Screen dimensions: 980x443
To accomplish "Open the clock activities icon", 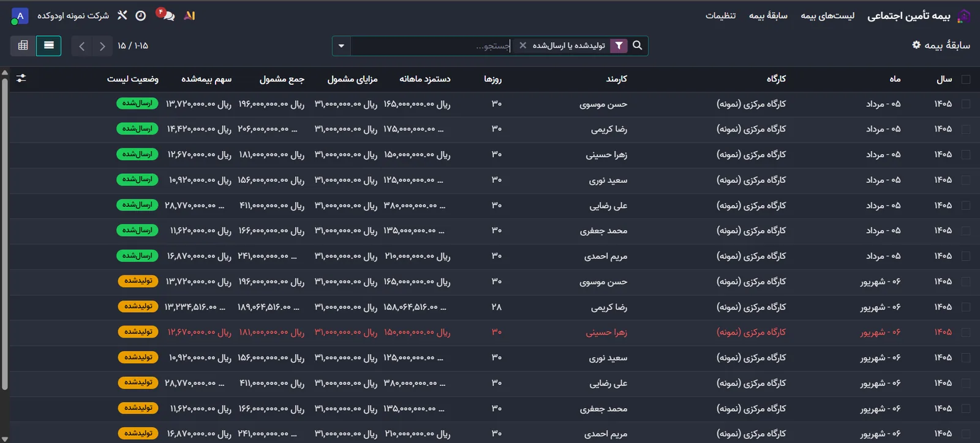I will (140, 15).
